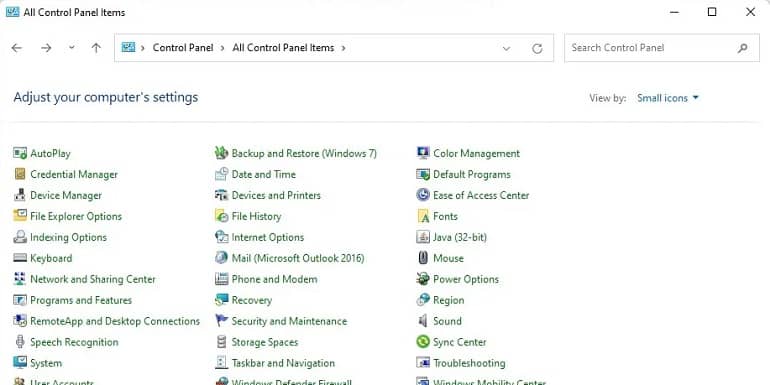Open the recent locations dropdown arrow
This screenshot has width=770, height=385.
pos(72,48)
